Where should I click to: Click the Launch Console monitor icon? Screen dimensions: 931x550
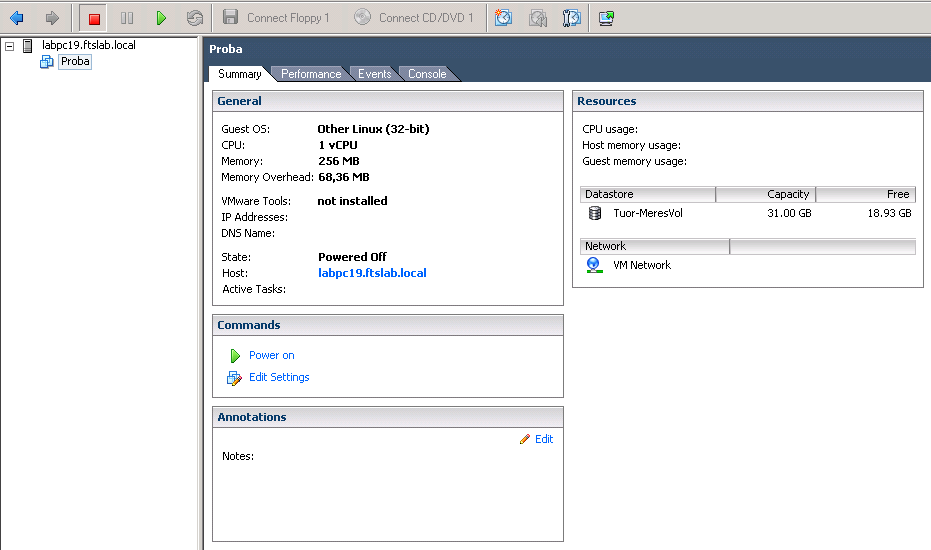[606, 18]
